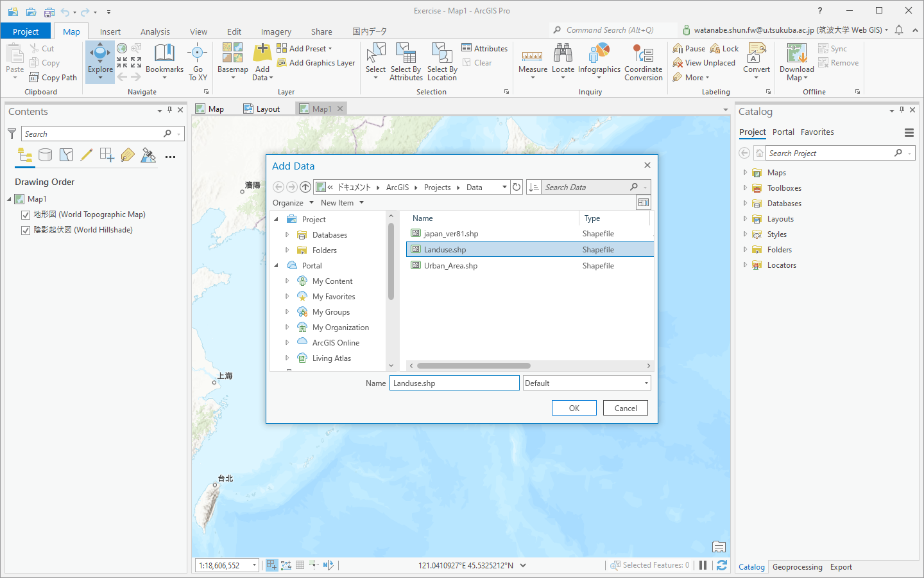The height and width of the screenshot is (578, 924).
Task: Click List By Selection icon
Action: coord(66,155)
